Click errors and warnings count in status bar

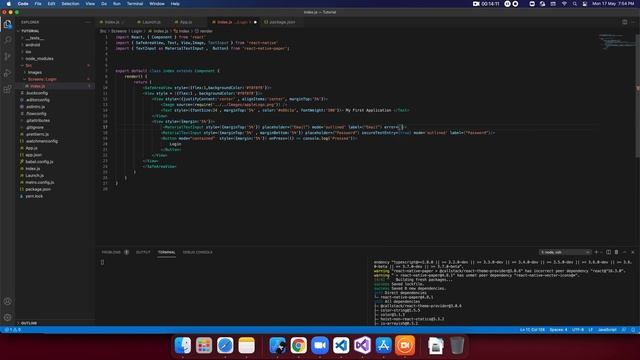[x=13, y=330]
